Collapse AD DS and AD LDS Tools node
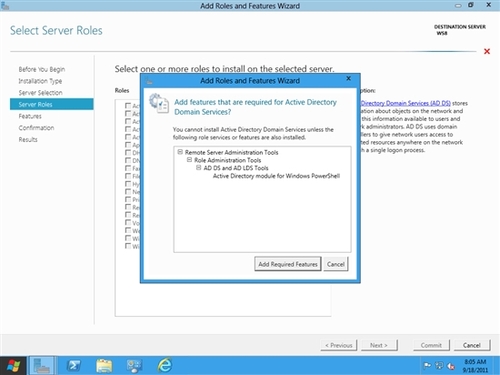Viewport: 500px width, 375px height. 199,168
